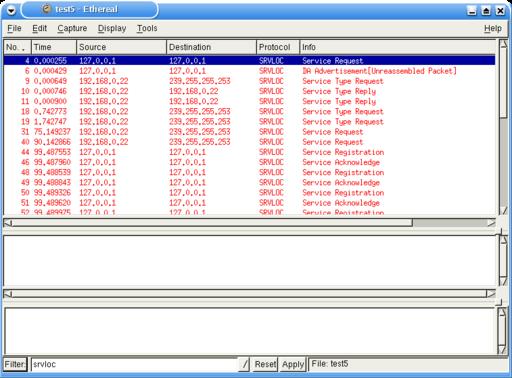Click the down arrow of packet list scrollbar
The width and height of the screenshot is (512, 378).
coord(503,210)
